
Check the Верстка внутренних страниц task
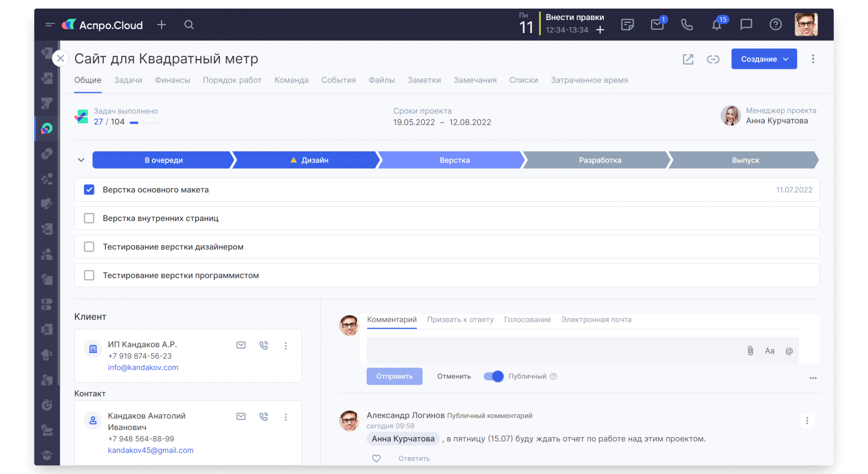point(90,218)
